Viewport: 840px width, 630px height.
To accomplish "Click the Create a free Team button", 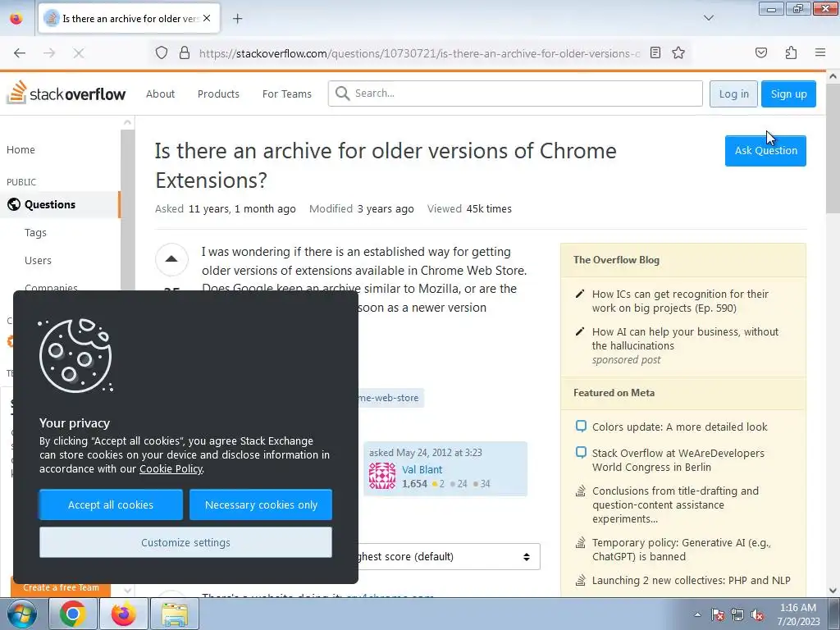I will (x=61, y=587).
